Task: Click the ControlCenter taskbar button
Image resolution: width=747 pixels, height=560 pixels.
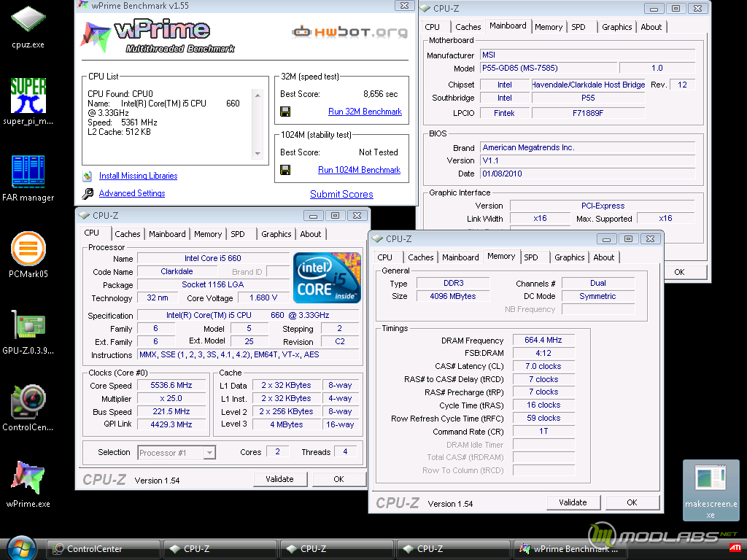Action: [x=103, y=549]
